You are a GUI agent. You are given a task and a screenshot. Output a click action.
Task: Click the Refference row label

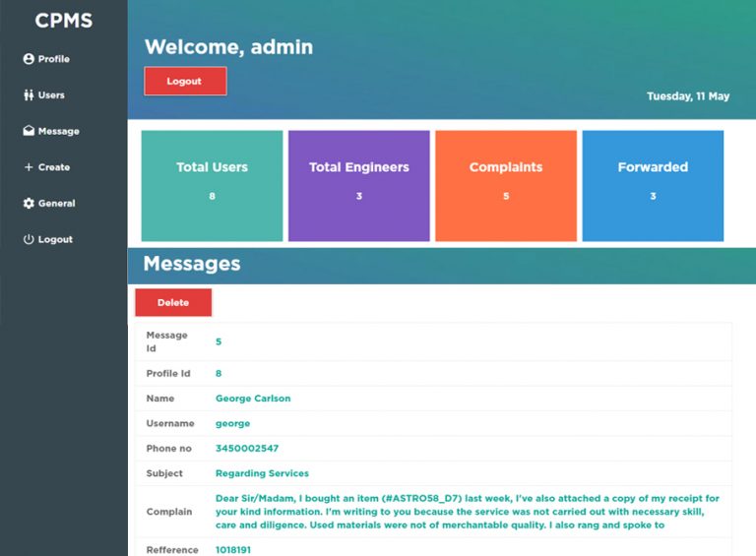pos(172,550)
